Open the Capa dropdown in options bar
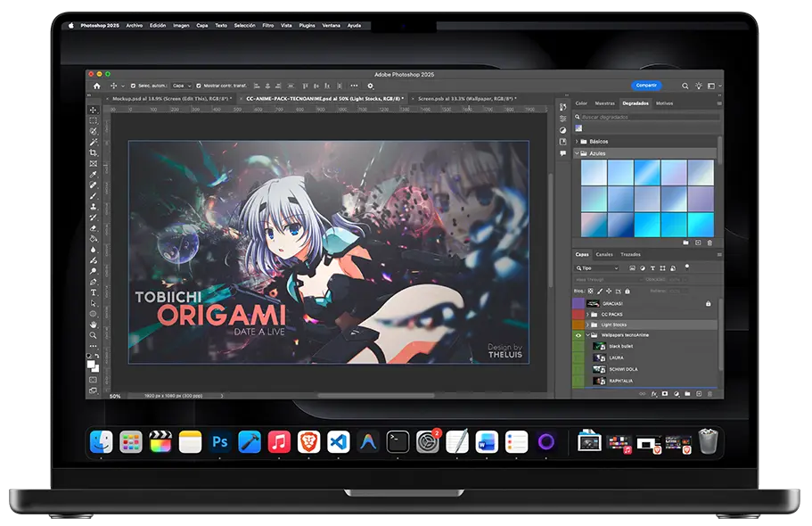This screenshot has height=526, width=812. pos(182,86)
